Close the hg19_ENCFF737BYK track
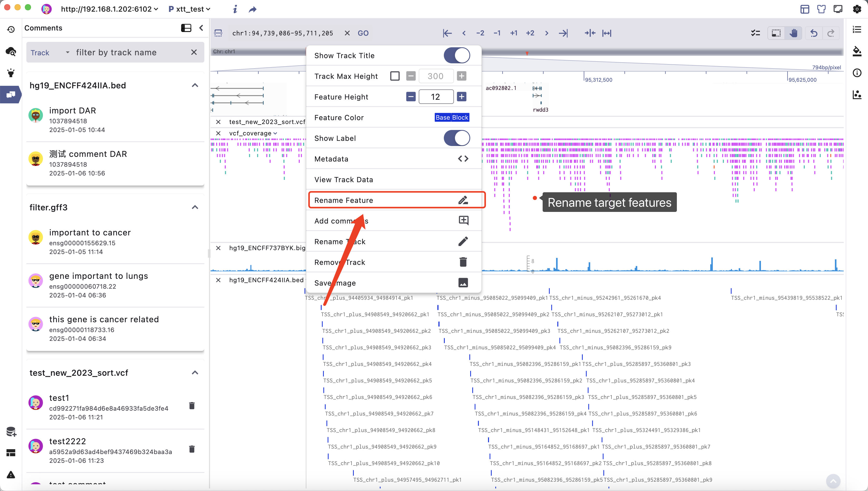The height and width of the screenshot is (491, 868). coord(218,248)
